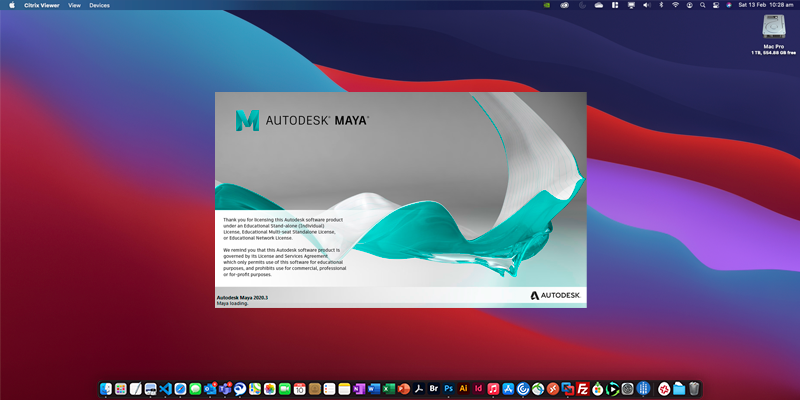Click the NVIDIA icon in the menu bar
800x400 pixels.
pyautogui.click(x=547, y=5)
